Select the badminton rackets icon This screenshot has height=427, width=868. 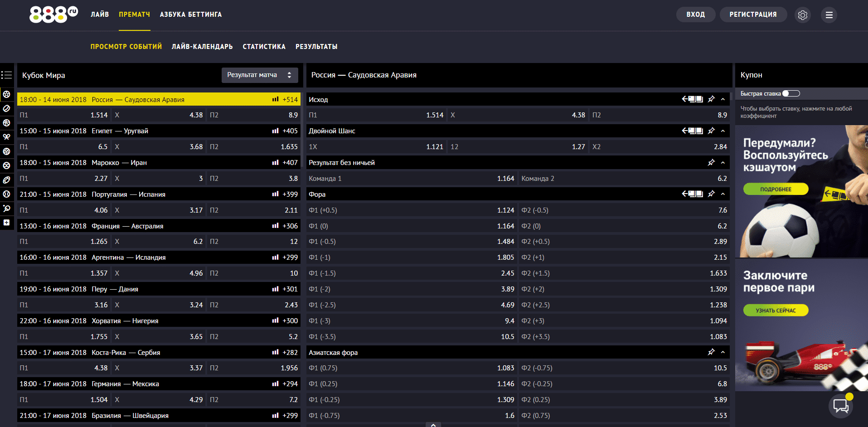[x=6, y=137]
